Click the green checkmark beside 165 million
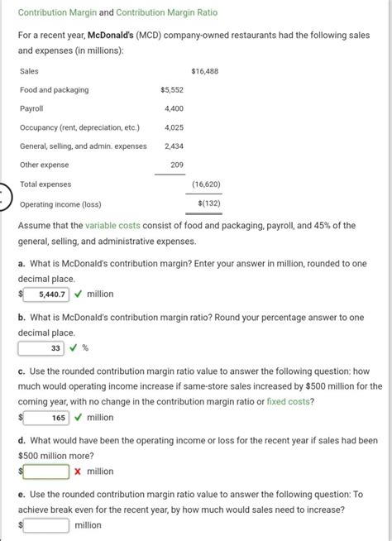Screen dimensions: 392x541 point(78,417)
